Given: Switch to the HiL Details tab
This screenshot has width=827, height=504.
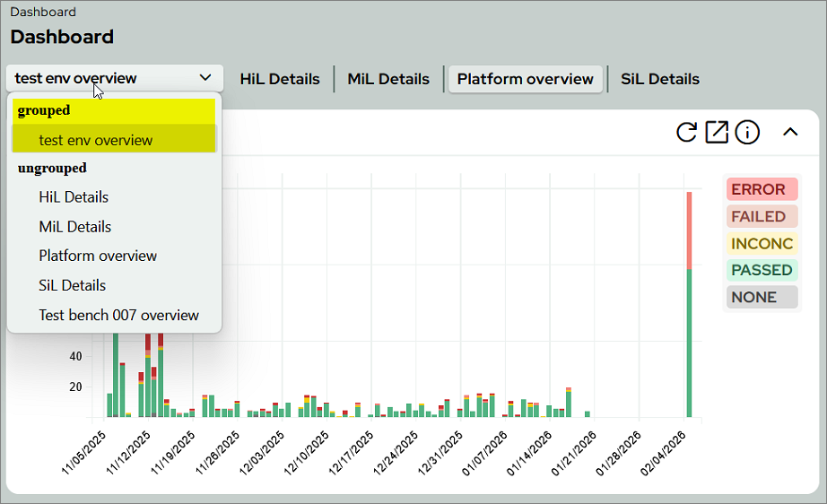Looking at the screenshot, I should tap(280, 79).
